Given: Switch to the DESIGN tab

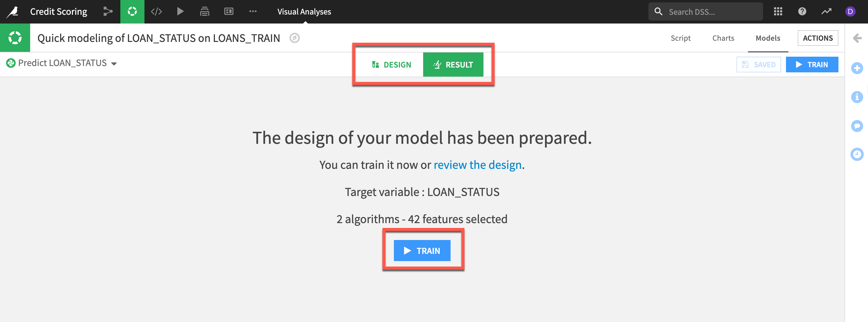Looking at the screenshot, I should (391, 65).
